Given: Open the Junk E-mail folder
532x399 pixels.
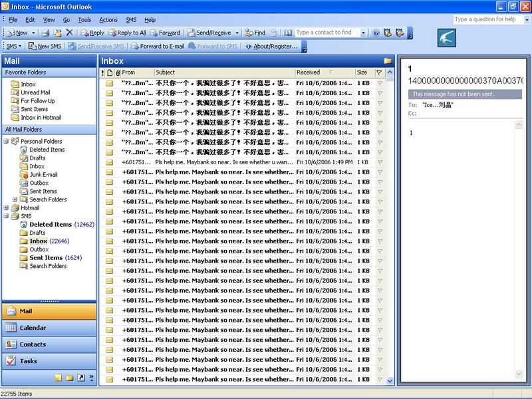Looking at the screenshot, I should pos(43,174).
